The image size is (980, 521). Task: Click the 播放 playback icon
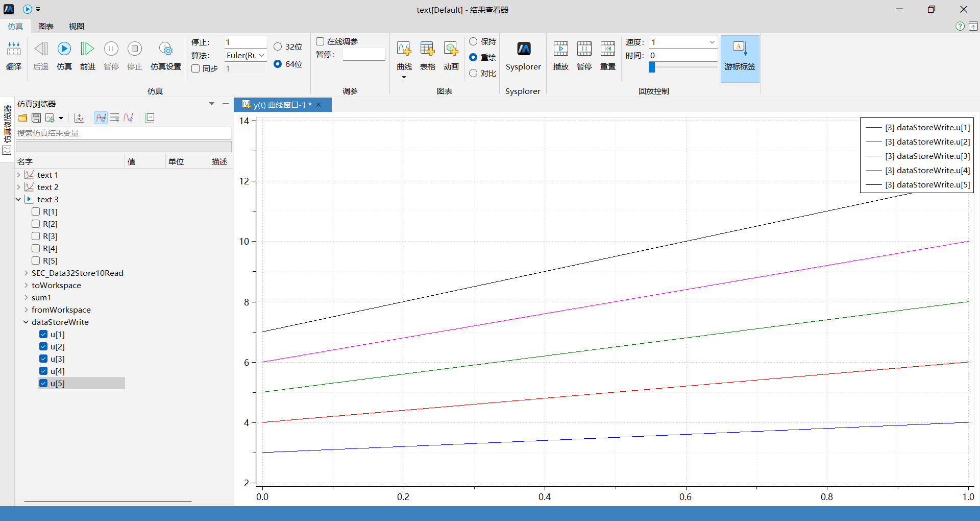[x=561, y=49]
